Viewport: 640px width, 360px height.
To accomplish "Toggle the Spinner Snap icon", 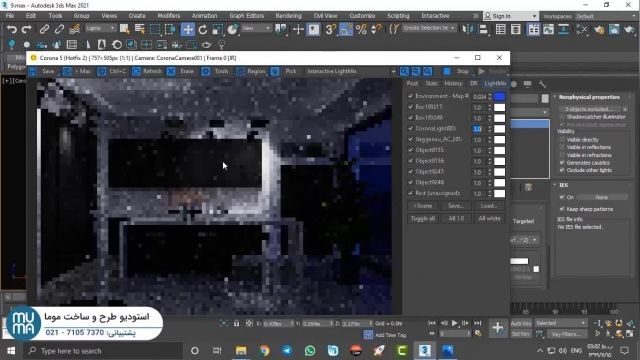I will tap(376, 29).
